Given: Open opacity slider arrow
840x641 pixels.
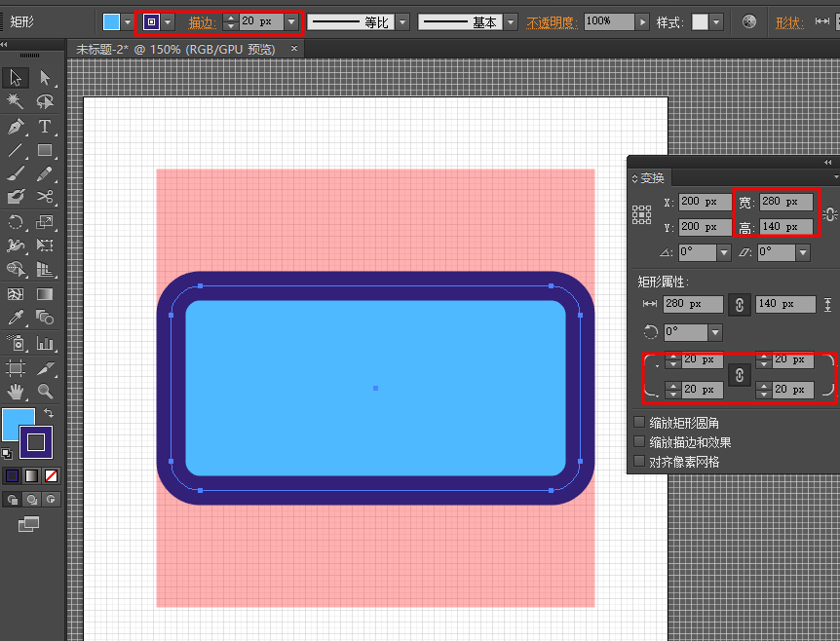Looking at the screenshot, I should pyautogui.click(x=642, y=22).
